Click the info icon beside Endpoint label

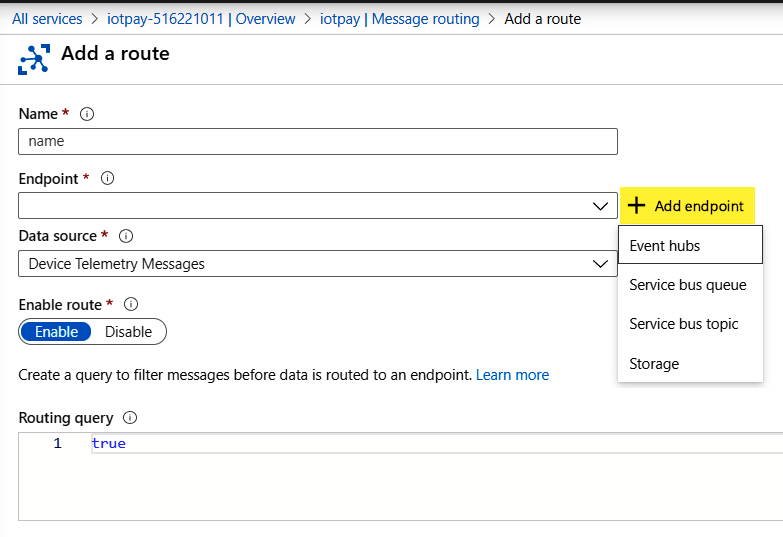pos(108,178)
